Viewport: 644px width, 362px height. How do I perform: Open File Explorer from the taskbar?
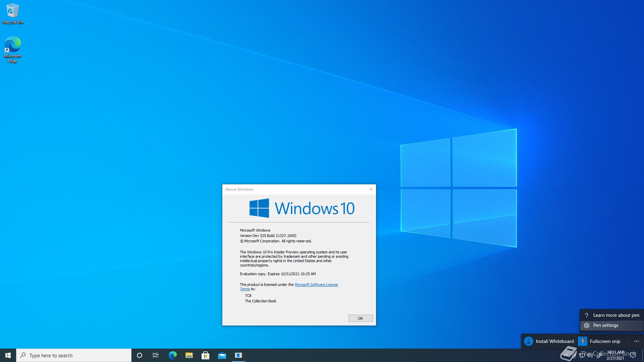189,355
